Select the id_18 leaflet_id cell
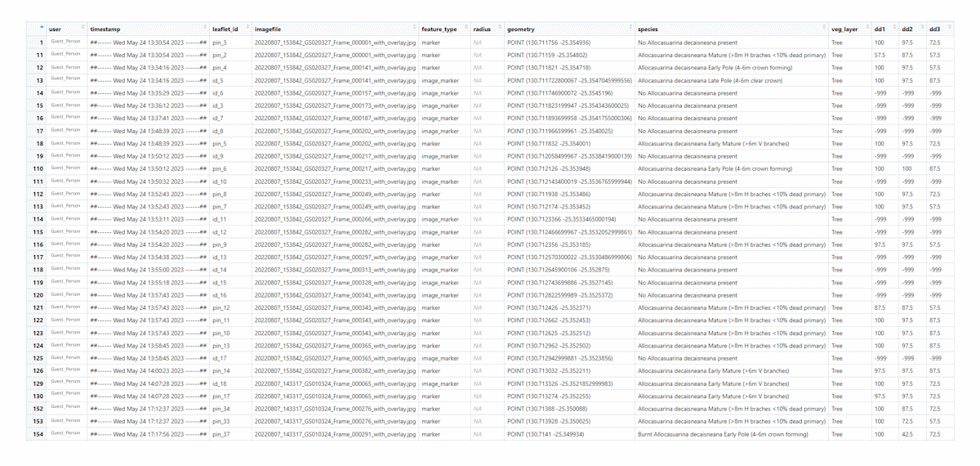 (219, 383)
